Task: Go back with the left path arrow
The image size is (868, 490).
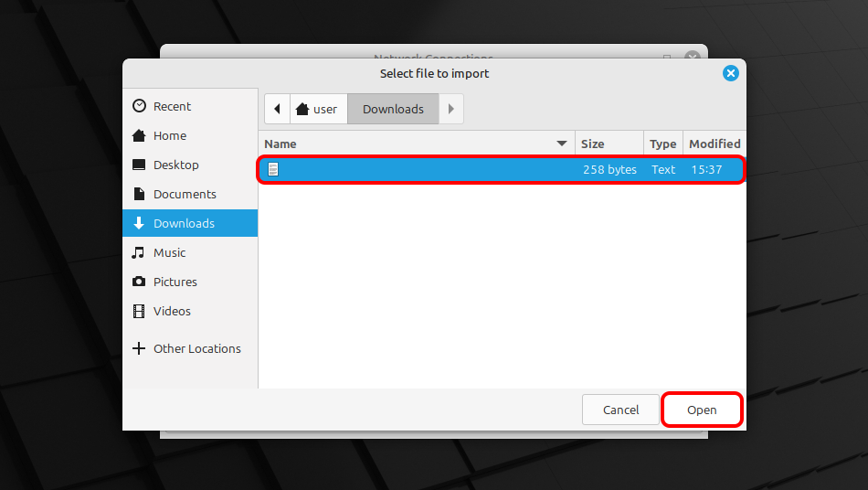Action: tap(277, 109)
